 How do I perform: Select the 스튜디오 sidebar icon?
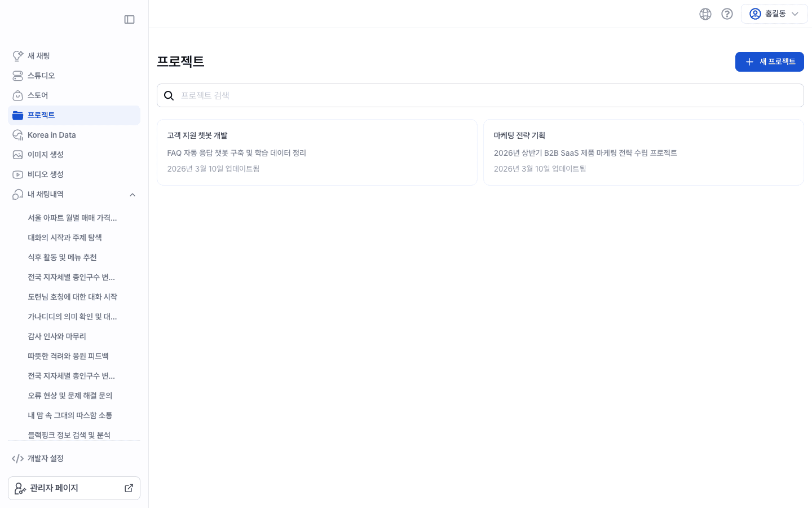(17, 75)
